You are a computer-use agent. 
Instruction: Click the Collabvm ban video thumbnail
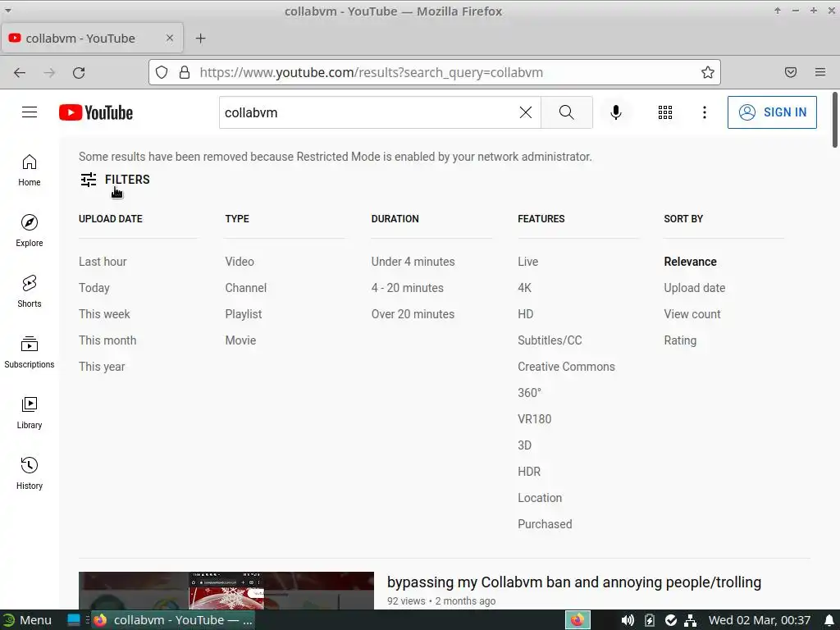[226, 591]
